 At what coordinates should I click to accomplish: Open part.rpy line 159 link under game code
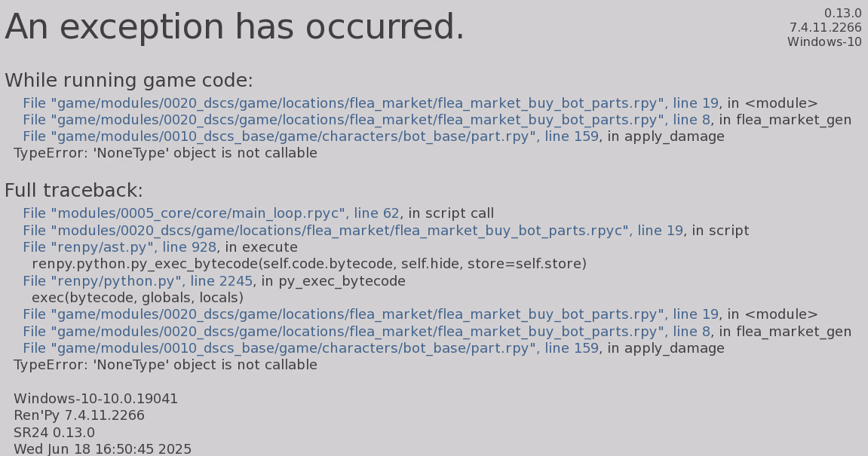coord(310,136)
